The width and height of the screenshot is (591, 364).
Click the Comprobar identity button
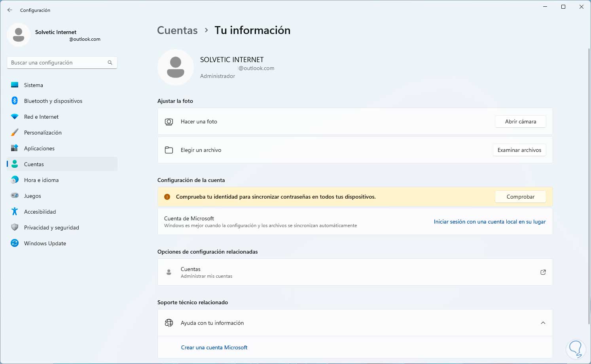coord(521,197)
